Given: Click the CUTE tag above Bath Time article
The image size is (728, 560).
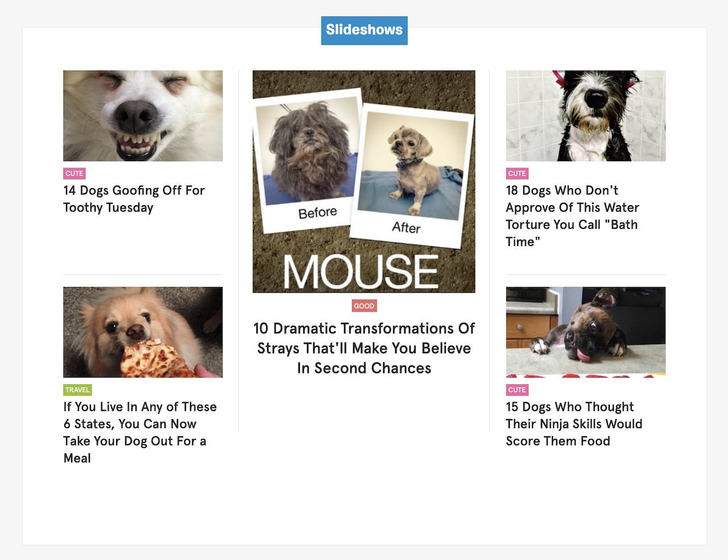Looking at the screenshot, I should point(517,173).
